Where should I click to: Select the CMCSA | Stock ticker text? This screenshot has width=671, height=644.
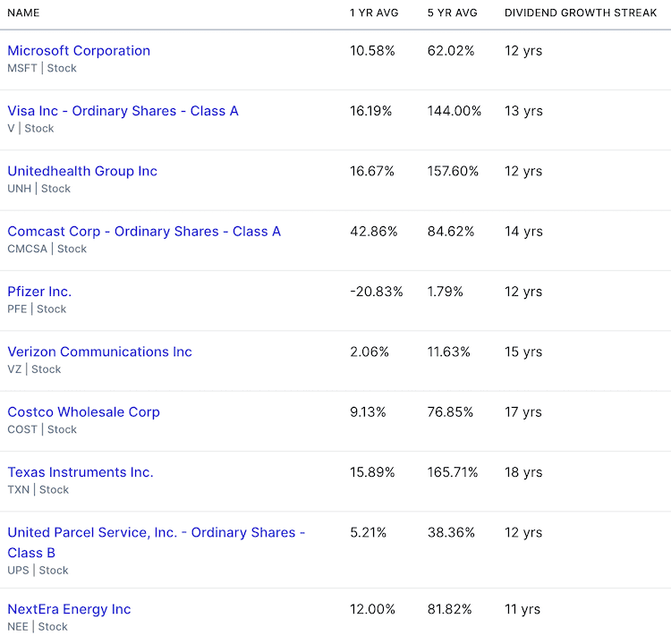tap(47, 249)
